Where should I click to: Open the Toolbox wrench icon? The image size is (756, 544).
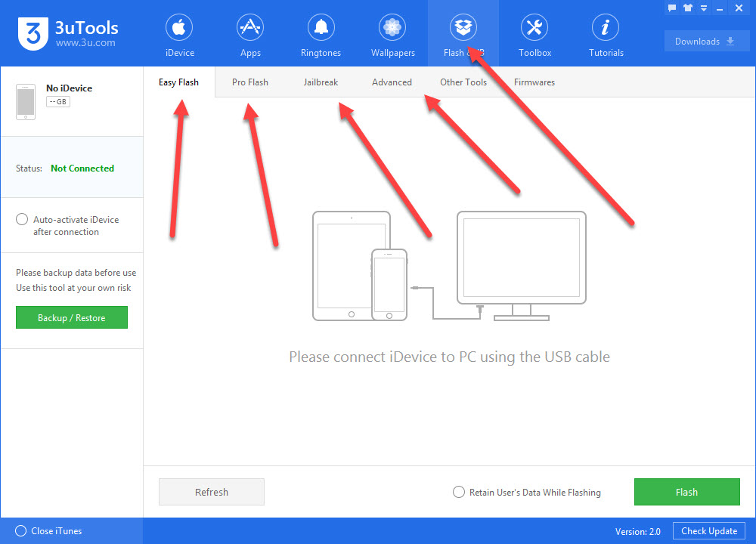tap(534, 27)
